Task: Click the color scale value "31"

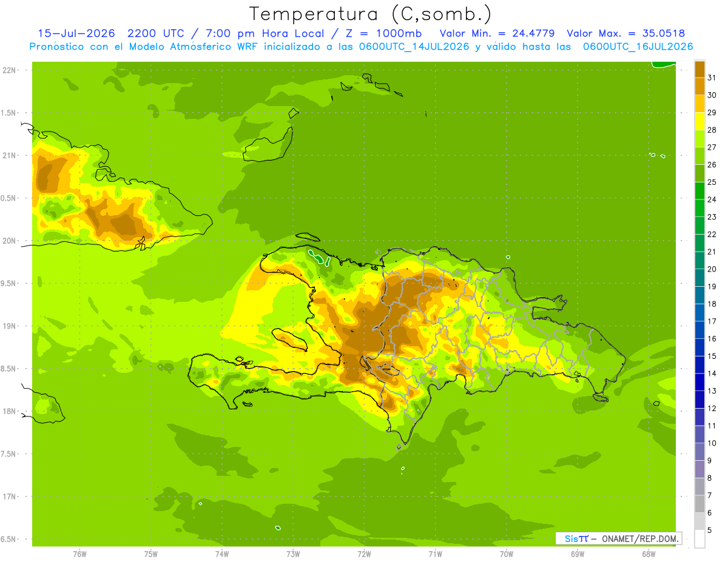Action: (712, 77)
